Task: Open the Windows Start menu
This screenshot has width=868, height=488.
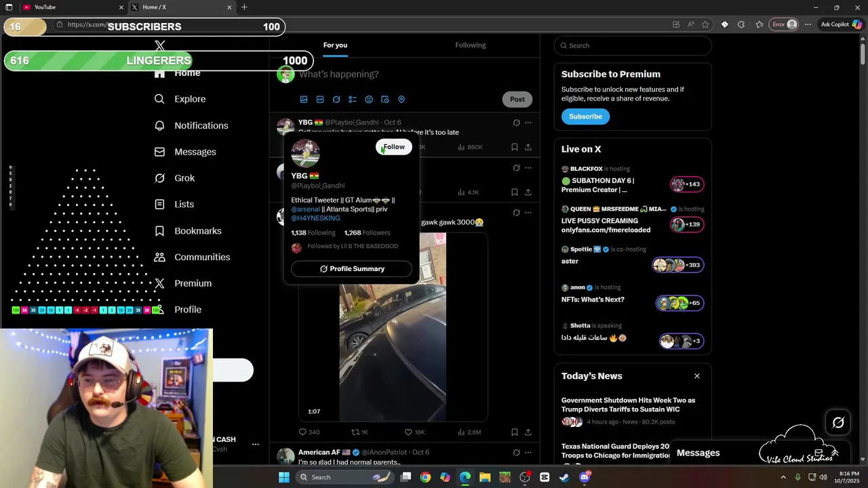Action: [x=284, y=477]
